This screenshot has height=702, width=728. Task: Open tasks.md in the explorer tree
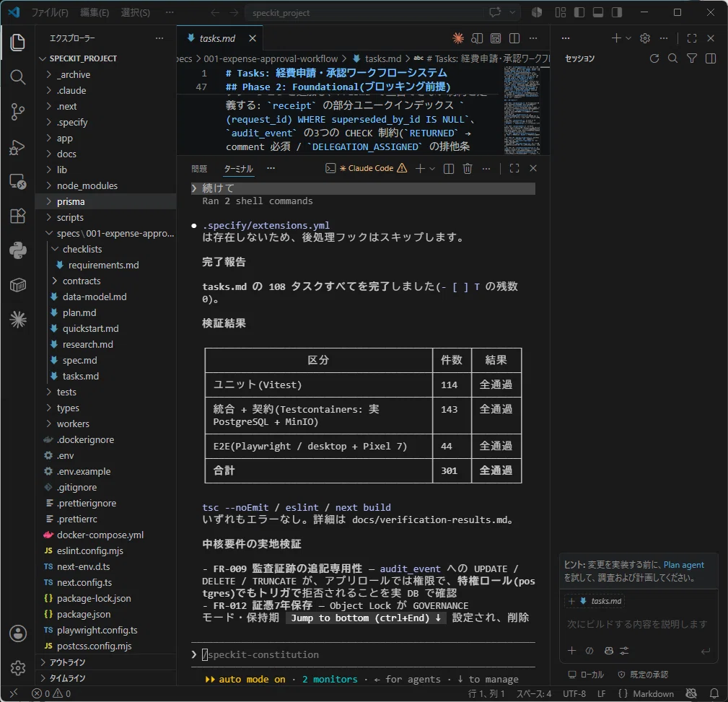[x=106, y=376]
